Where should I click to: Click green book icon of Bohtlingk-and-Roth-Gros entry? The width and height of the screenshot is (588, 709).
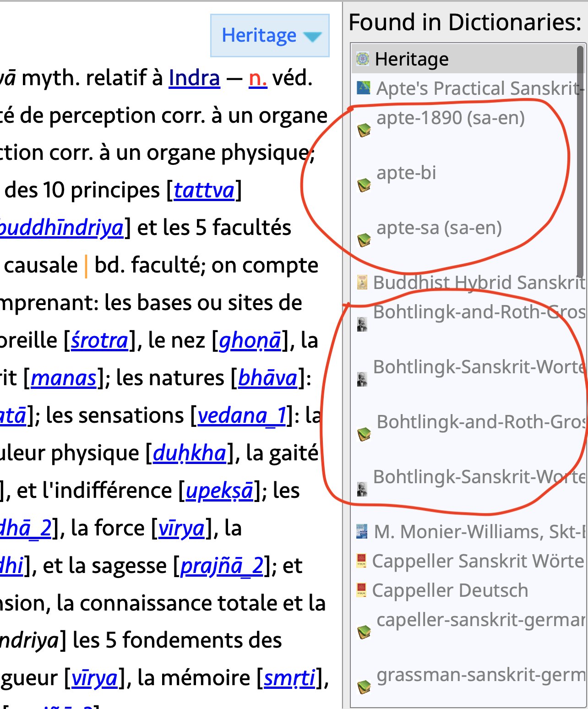coord(364,434)
